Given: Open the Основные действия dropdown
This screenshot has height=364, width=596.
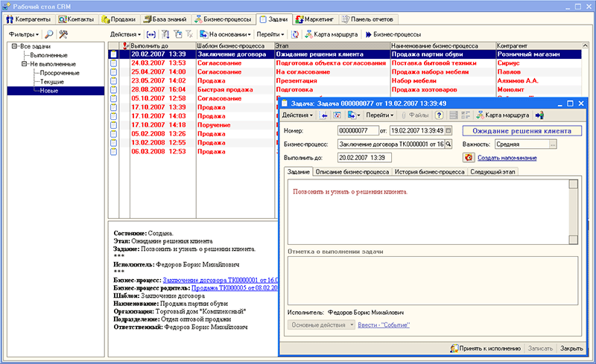Looking at the screenshot, I should pyautogui.click(x=322, y=325).
